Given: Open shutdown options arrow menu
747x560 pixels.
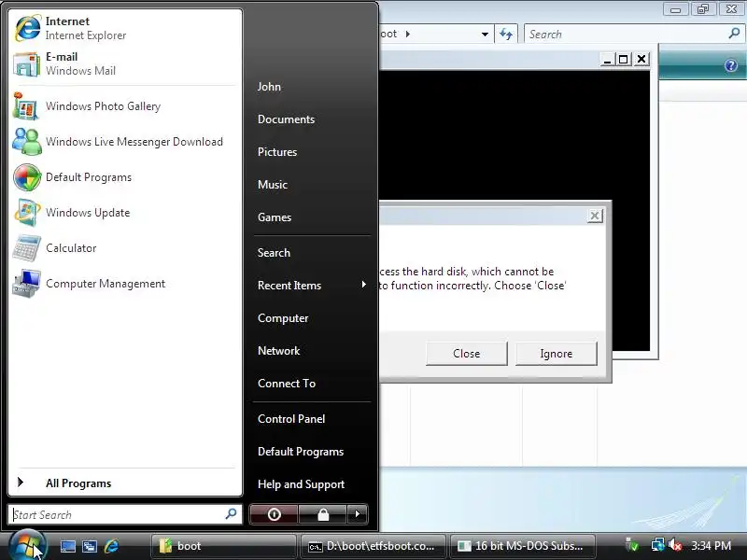Looking at the screenshot, I should pos(358,514).
